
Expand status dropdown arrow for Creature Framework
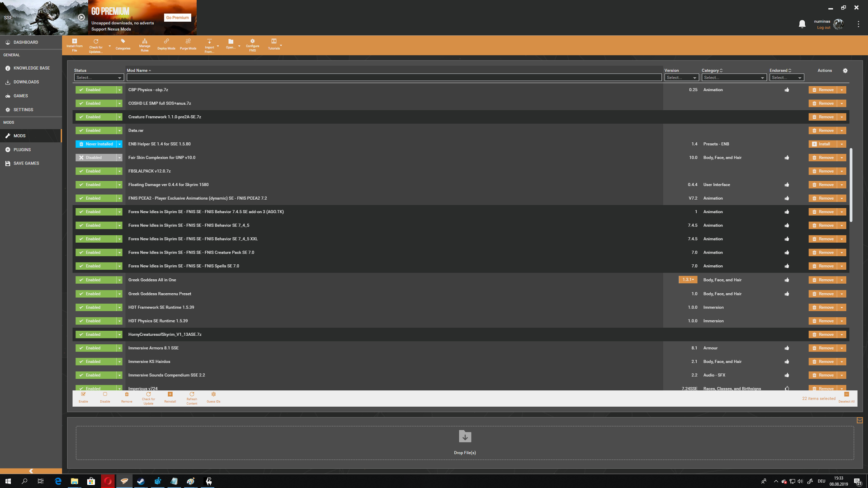[x=119, y=117]
